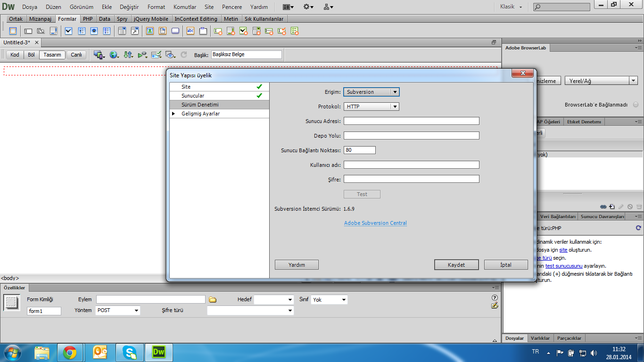
Task: Open the Klasik workspace switcher
Action: point(511,7)
